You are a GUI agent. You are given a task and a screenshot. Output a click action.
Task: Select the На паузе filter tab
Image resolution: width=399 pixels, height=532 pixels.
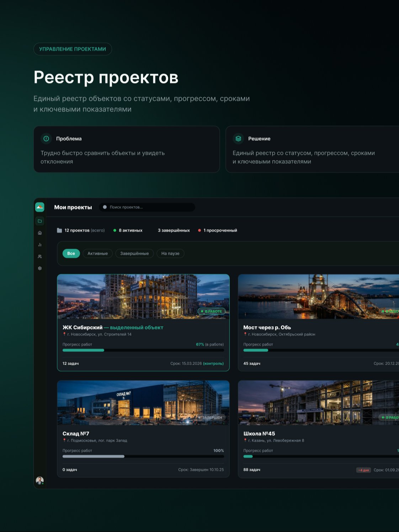pyautogui.click(x=170, y=253)
